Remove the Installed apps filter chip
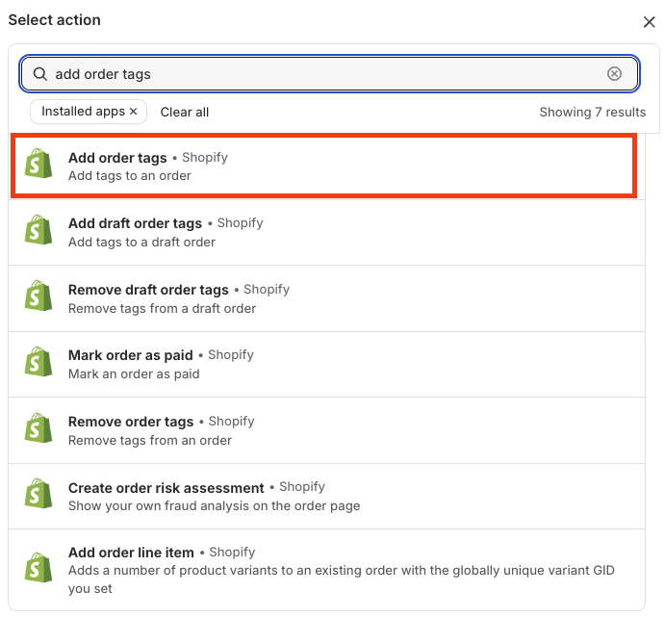The image size is (665, 644). pos(134,111)
